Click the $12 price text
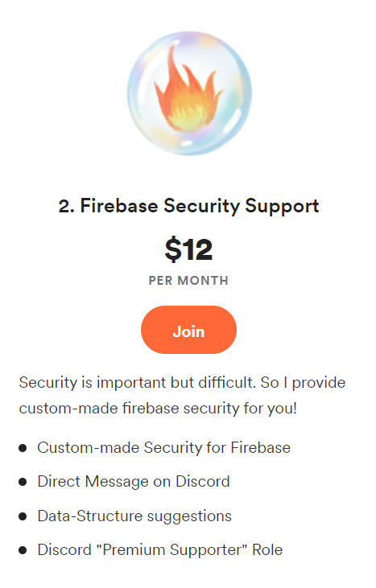Screen dimensions: 376x588 (188, 249)
